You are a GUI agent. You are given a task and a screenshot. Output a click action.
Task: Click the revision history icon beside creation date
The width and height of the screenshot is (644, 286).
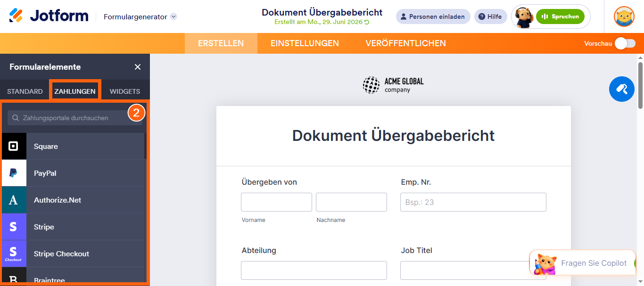(x=367, y=22)
